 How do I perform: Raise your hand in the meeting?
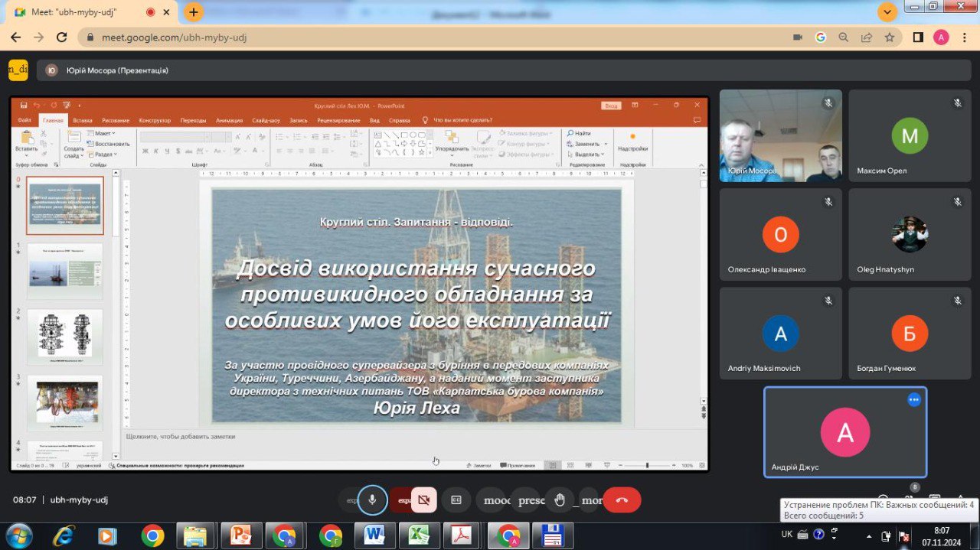560,500
